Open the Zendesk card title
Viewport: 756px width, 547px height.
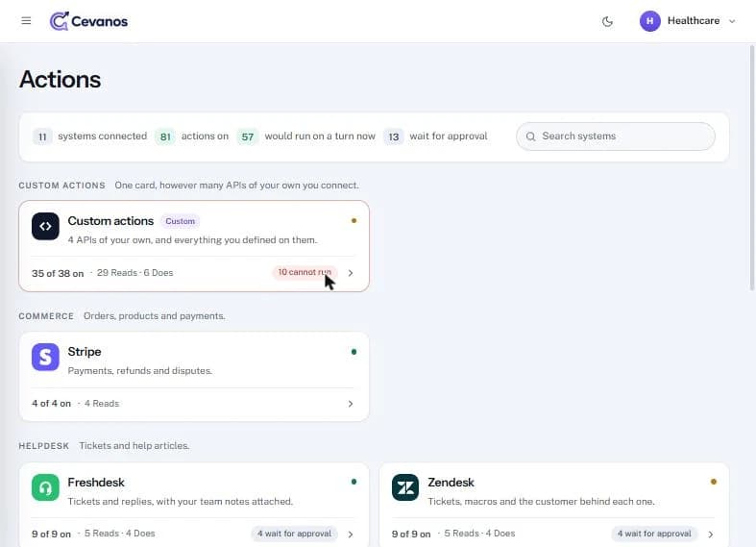click(x=451, y=483)
